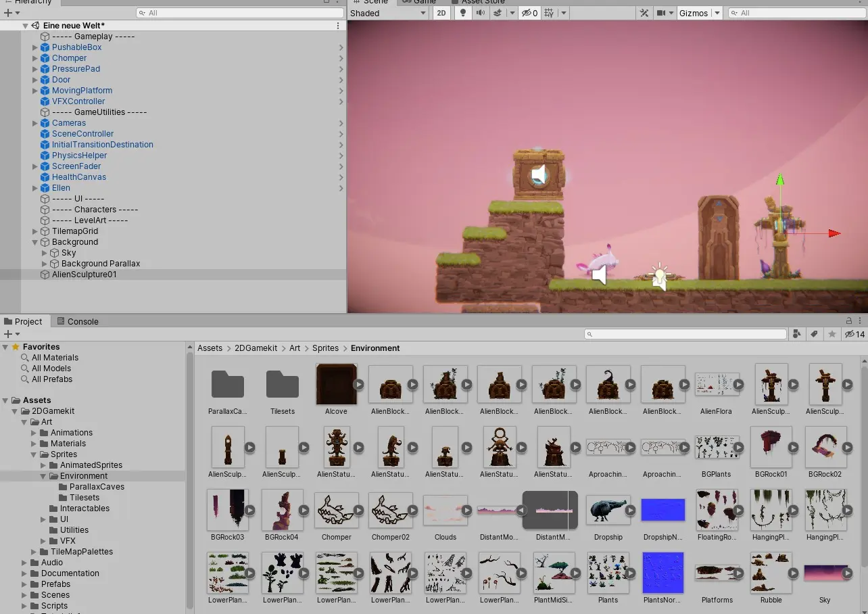Viewport: 868px width, 614px height.
Task: Toggle 2D mode in the Scene view
Action: pos(440,12)
